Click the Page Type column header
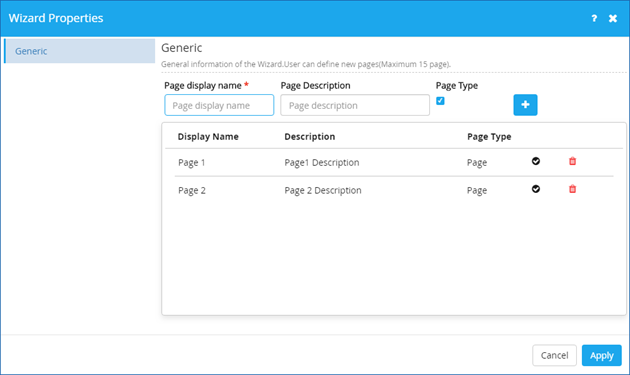This screenshot has width=630, height=375. coord(489,137)
